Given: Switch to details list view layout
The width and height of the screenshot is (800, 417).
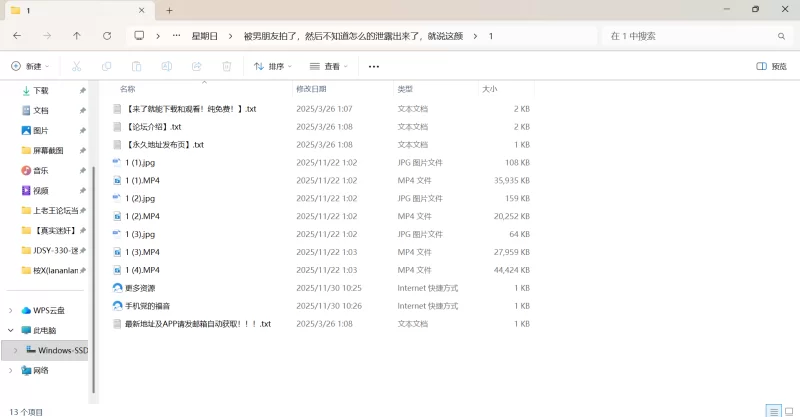Looking at the screenshot, I should 771,411.
